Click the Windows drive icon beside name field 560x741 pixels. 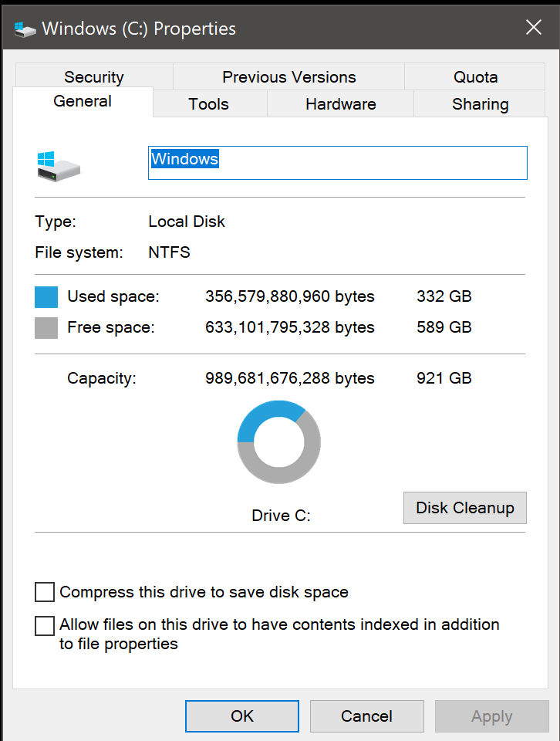(59, 164)
